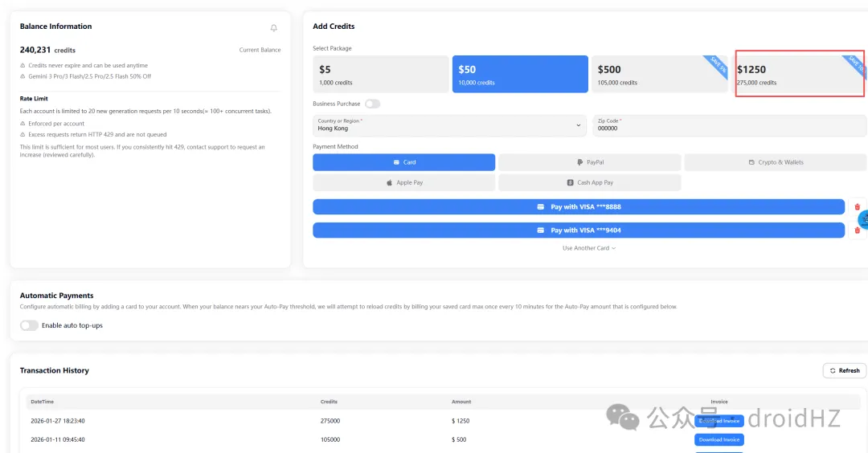Select Cash App Pay option
This screenshot has height=453, width=868.
click(590, 182)
